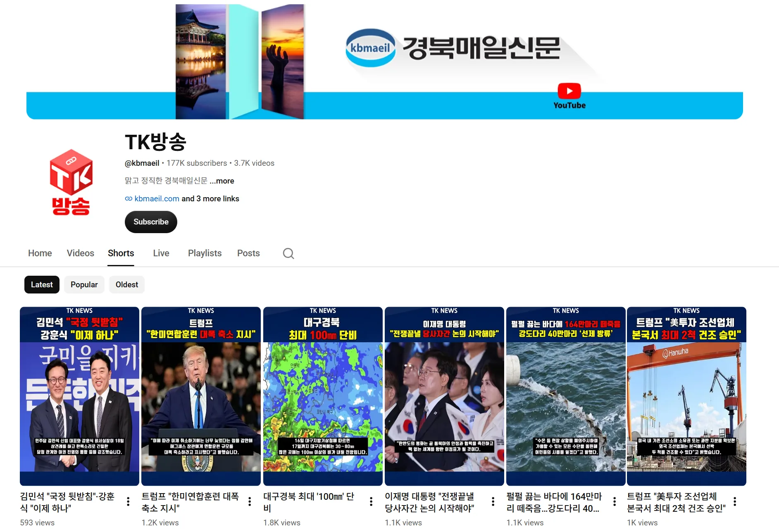Play the Hanwha shipyard crane short thumbnail
Viewport: 779px width, 532px height.
point(686,396)
